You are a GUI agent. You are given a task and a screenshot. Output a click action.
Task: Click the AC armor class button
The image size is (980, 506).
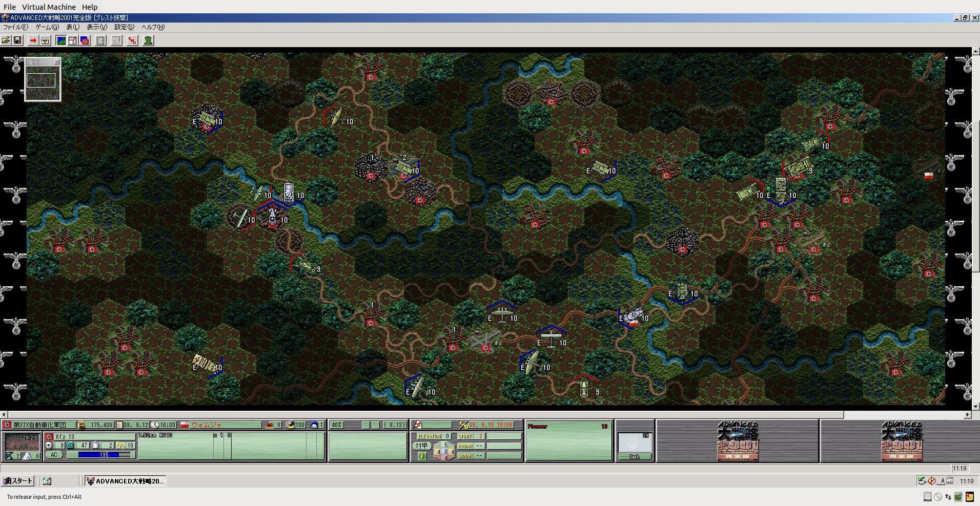tap(54, 455)
